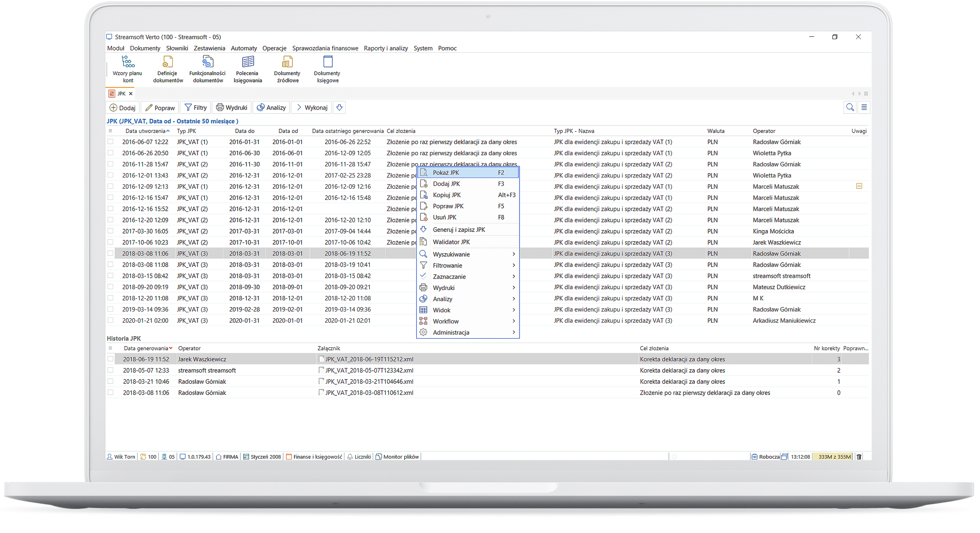Choose Generuj i zapisz JPK
Viewport: 980px width, 533px height.
(468, 230)
